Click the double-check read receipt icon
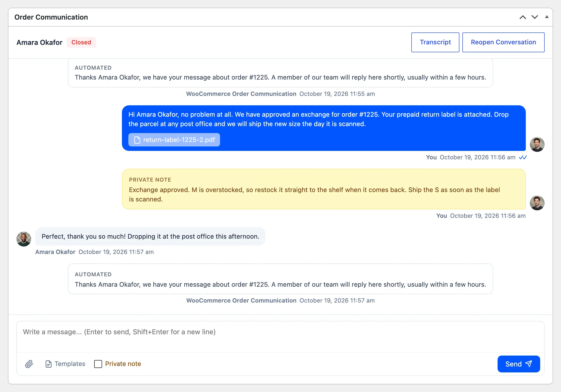This screenshot has width=561, height=392. pyautogui.click(x=523, y=157)
